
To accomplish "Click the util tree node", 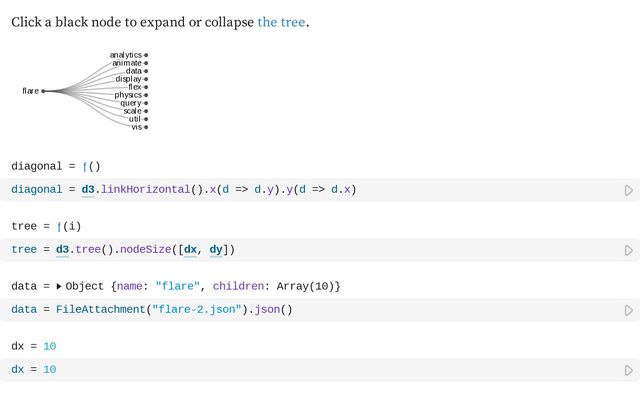I will point(146,119).
